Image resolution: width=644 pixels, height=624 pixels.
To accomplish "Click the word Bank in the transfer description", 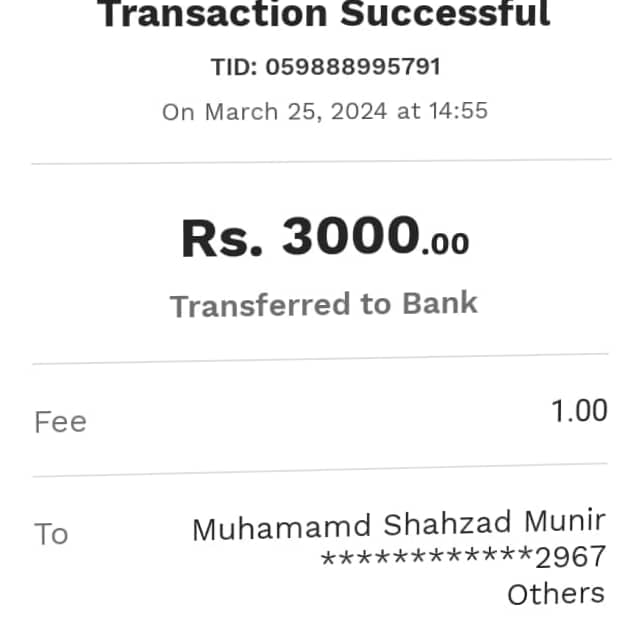I will click(x=440, y=303).
